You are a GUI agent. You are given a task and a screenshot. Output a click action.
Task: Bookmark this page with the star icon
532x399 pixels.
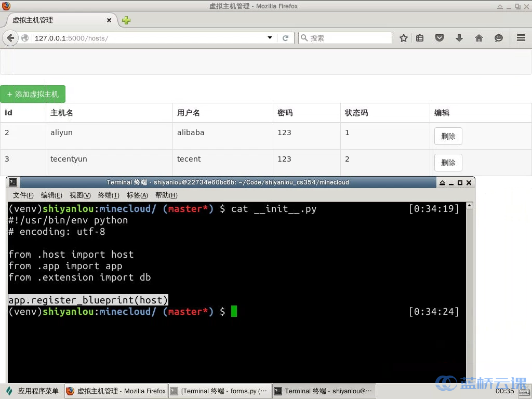click(404, 37)
